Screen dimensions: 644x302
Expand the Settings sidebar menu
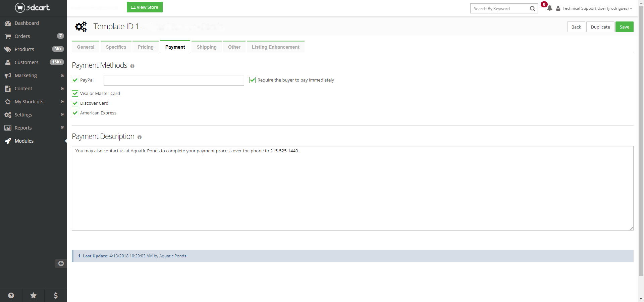62,115
